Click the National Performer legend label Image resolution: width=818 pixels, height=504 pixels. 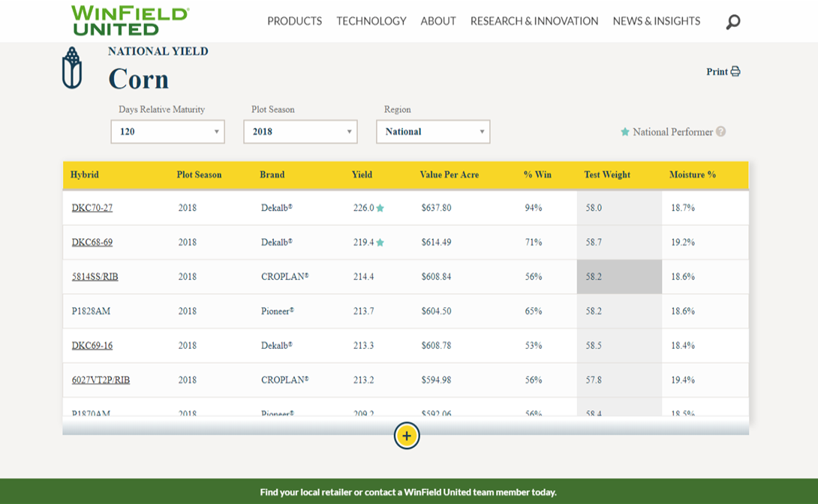coord(672,132)
